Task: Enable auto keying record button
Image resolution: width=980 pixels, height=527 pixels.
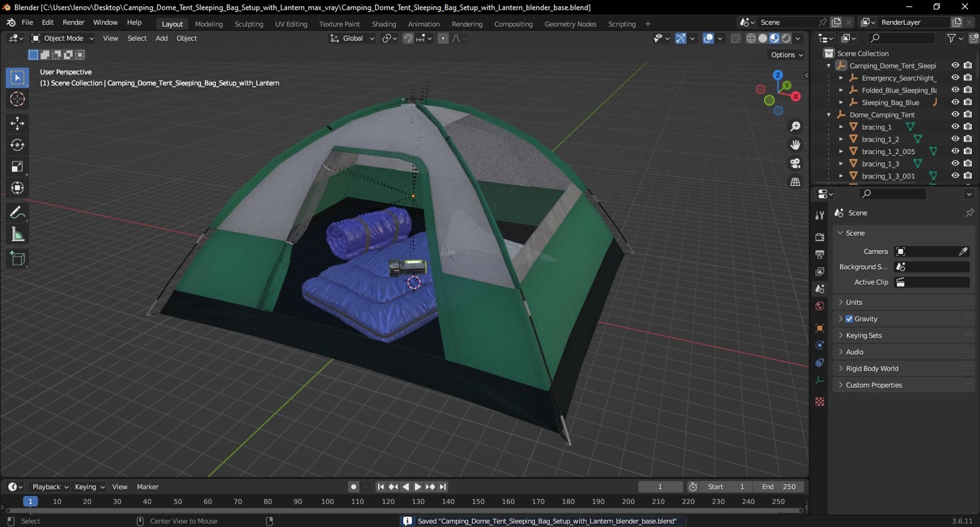Action: pos(353,487)
